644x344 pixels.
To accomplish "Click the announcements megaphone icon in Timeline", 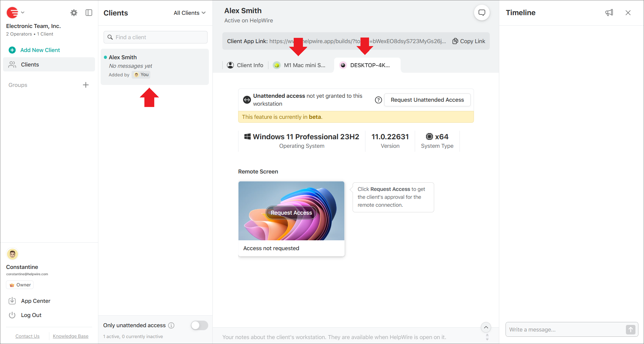I will (609, 13).
